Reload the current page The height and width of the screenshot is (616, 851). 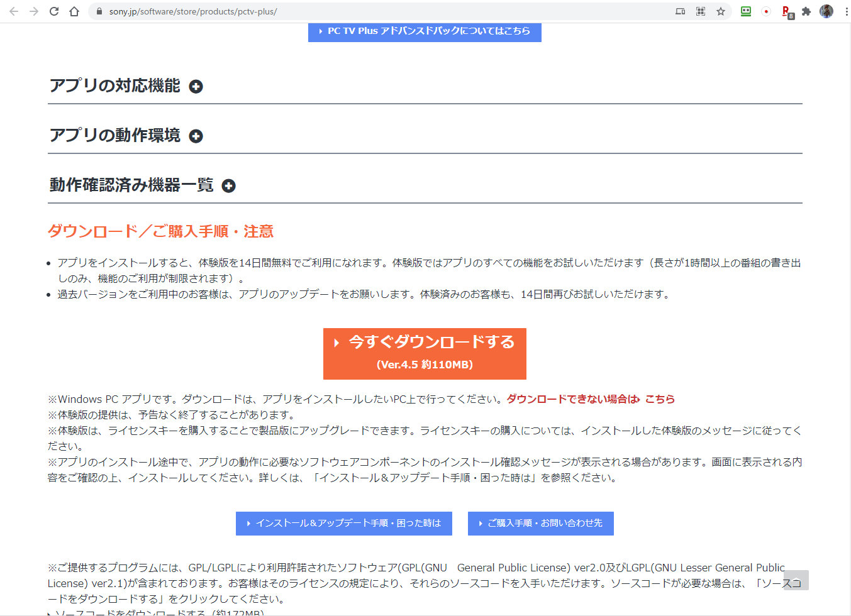[54, 11]
